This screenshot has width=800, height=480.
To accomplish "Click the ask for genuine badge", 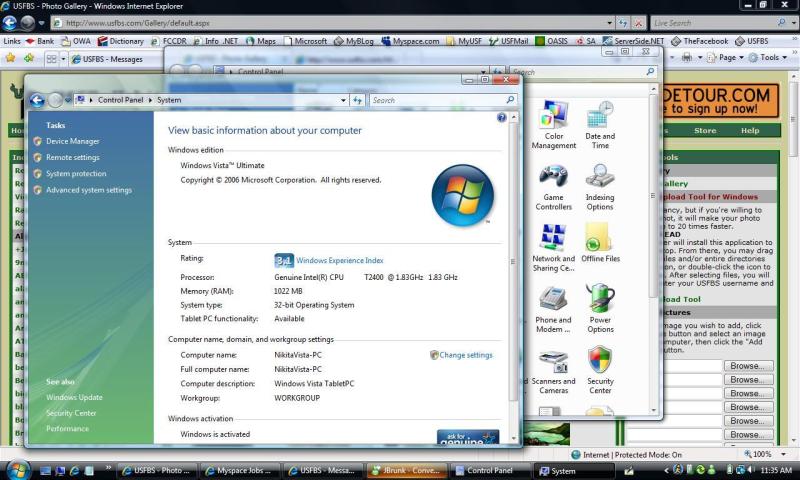I will click(x=468, y=437).
